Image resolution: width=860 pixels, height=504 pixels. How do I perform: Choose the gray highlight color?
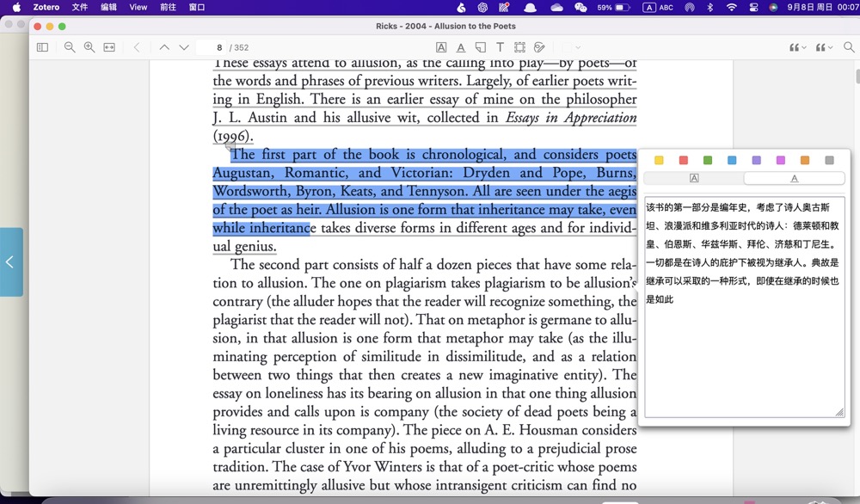pyautogui.click(x=829, y=160)
